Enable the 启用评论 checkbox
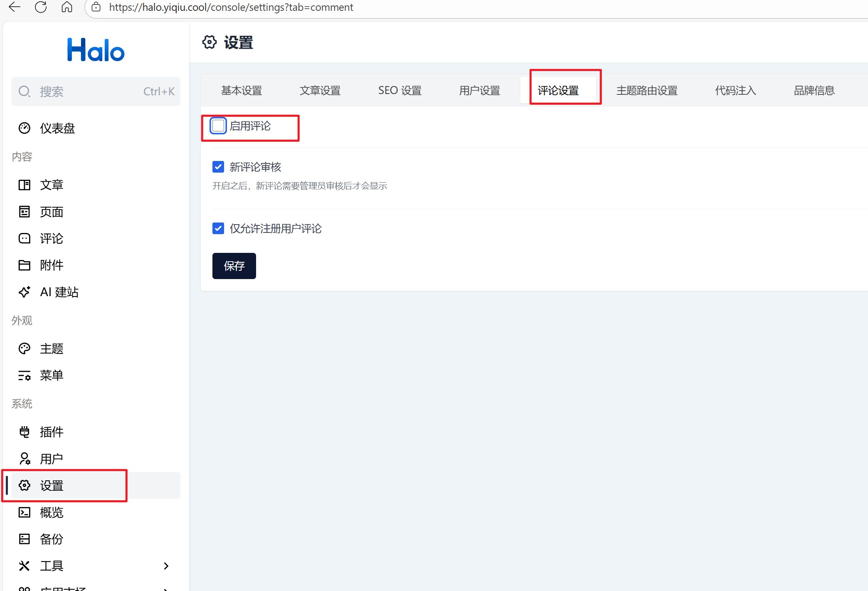The height and width of the screenshot is (591, 868). point(218,126)
